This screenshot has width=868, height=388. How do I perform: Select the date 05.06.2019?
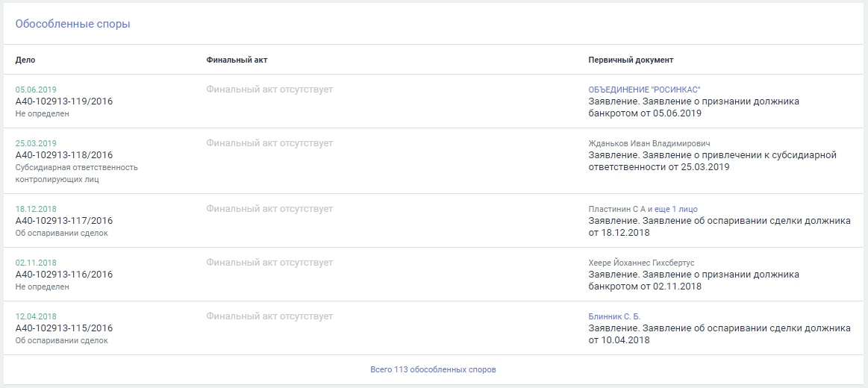point(36,90)
